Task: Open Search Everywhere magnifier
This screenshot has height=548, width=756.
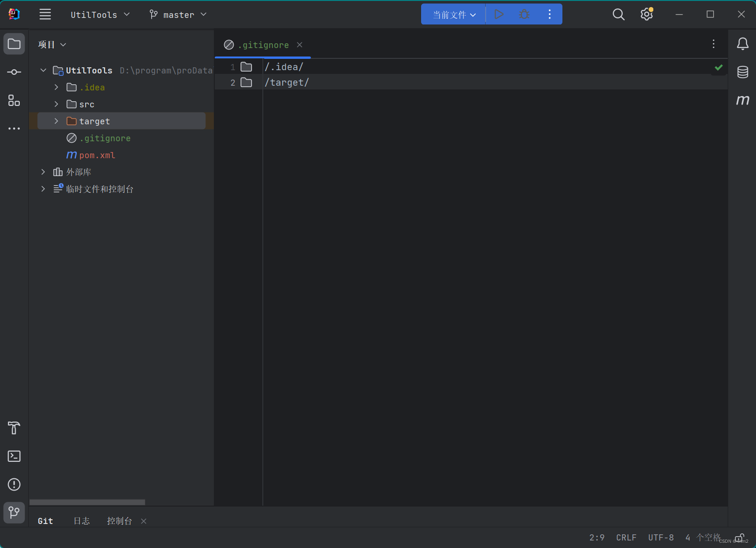Action: point(618,15)
